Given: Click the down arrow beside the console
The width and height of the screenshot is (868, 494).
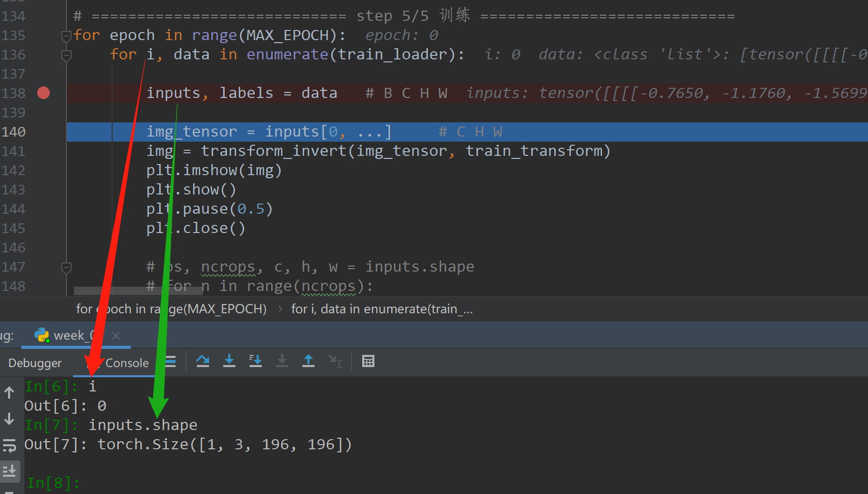Looking at the screenshot, I should coord(9,419).
